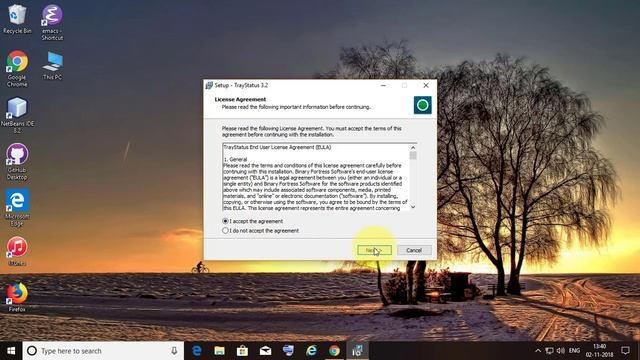Open the Windows Start menu
The image size is (640, 360).
(11, 351)
